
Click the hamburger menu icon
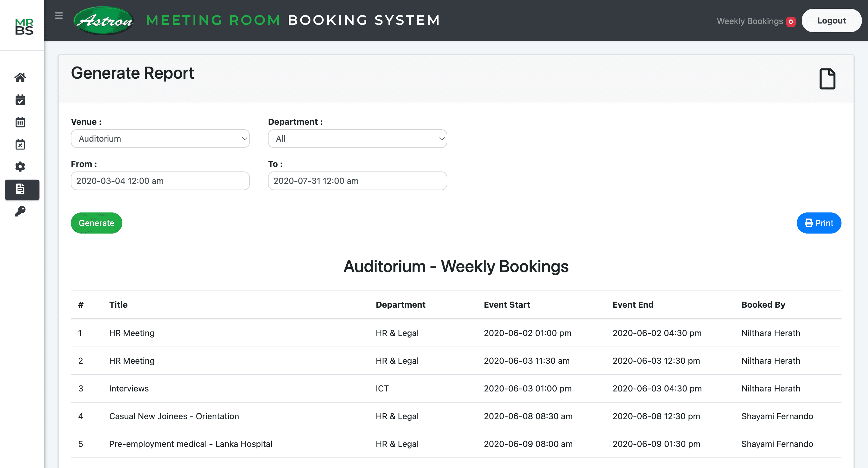pos(59,15)
